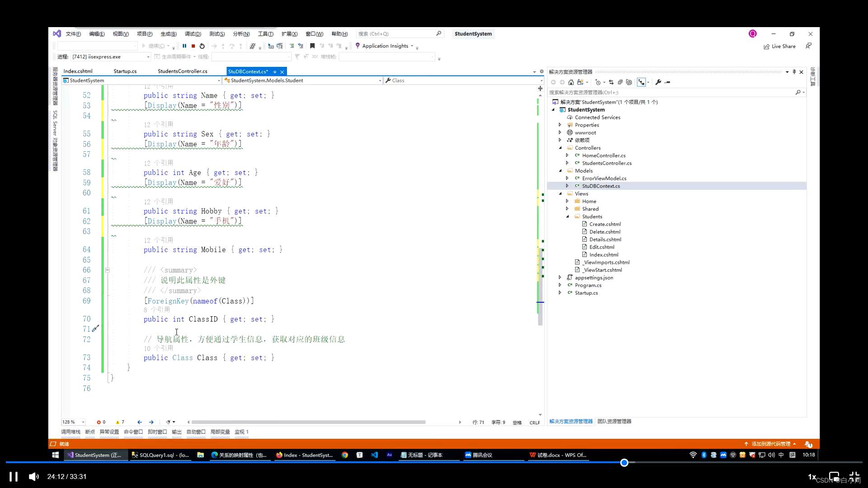
Task: Click the Pause debugging toolbar icon
Action: (184, 46)
